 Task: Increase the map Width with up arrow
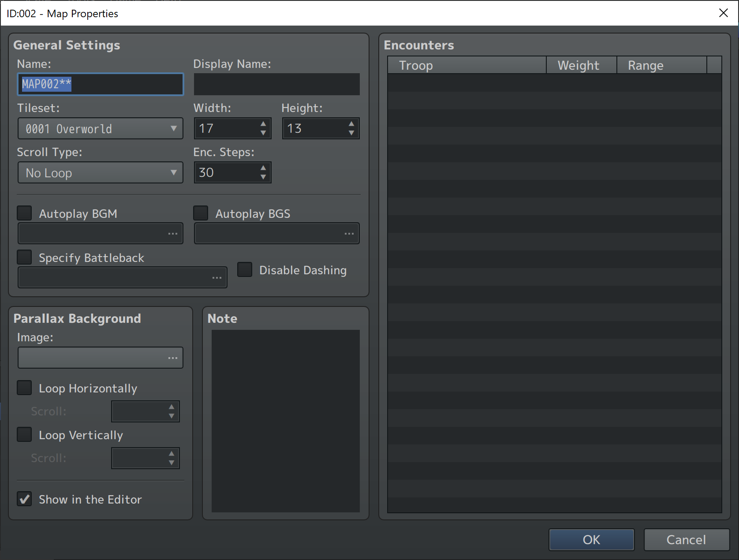[263, 123]
